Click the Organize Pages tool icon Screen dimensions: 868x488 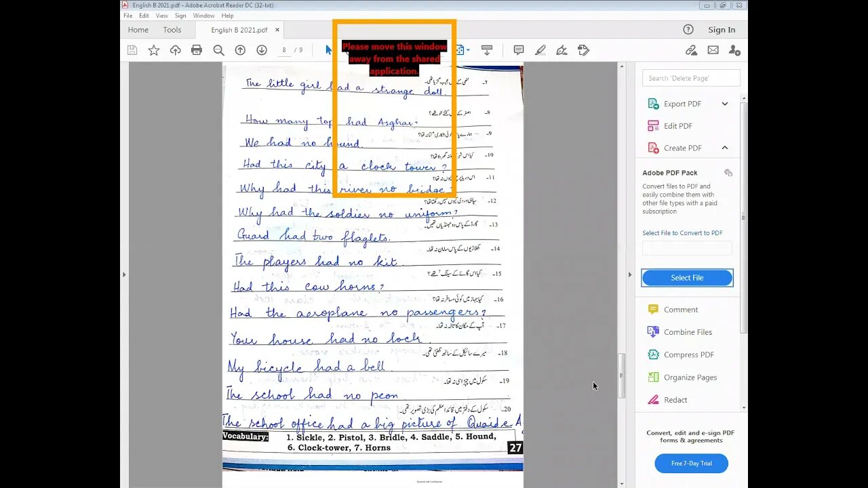coord(653,377)
